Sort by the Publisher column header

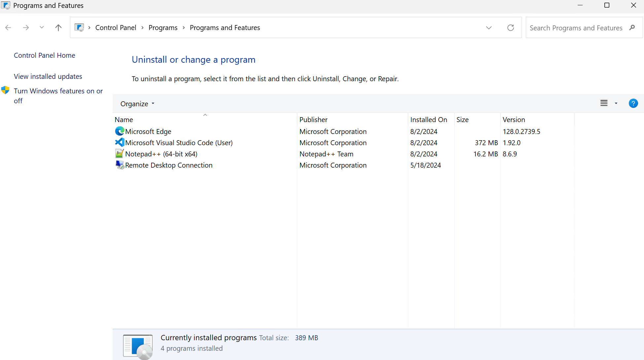353,119
